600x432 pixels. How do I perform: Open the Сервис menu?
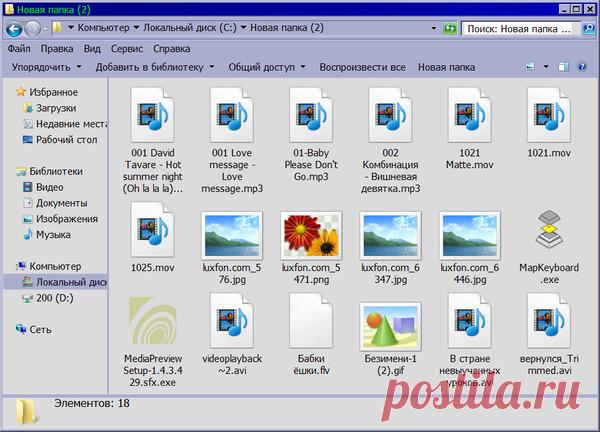tap(126, 47)
